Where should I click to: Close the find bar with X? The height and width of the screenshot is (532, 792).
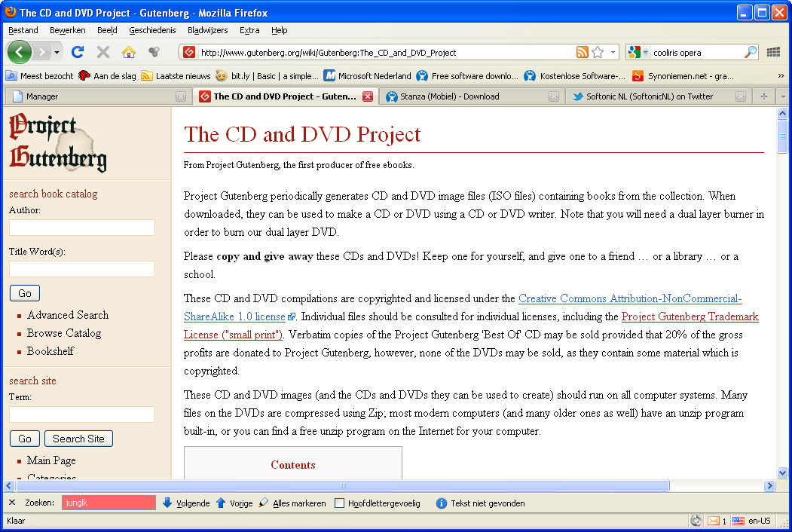[12, 502]
